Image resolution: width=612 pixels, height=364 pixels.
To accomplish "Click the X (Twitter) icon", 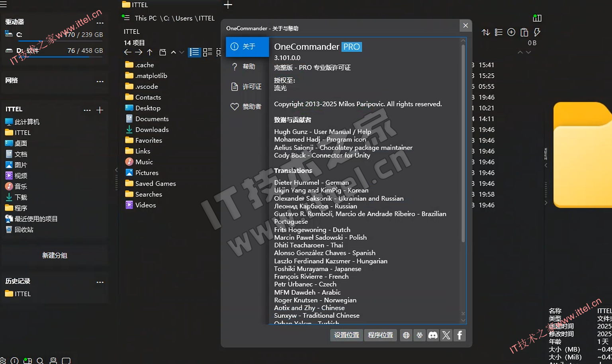I will click(x=446, y=335).
